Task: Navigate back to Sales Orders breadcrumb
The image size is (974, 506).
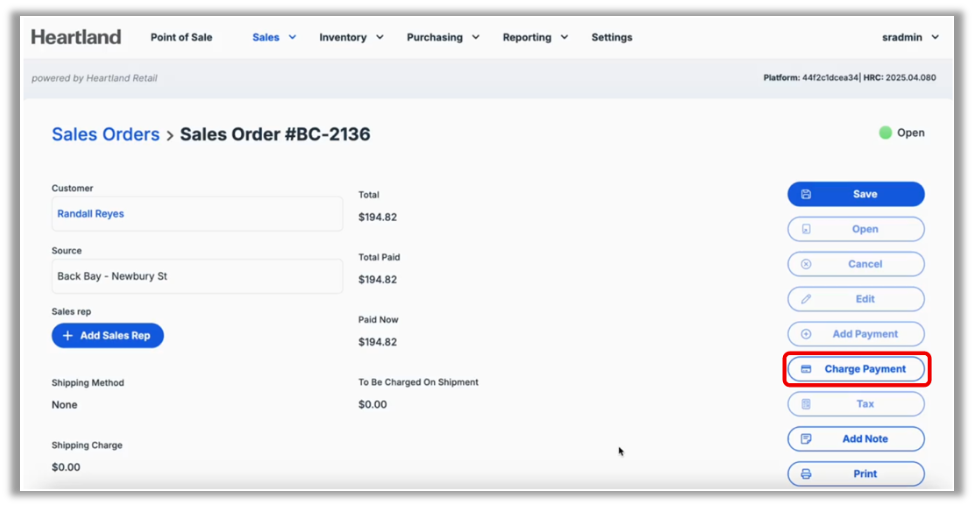Action: pyautogui.click(x=105, y=134)
